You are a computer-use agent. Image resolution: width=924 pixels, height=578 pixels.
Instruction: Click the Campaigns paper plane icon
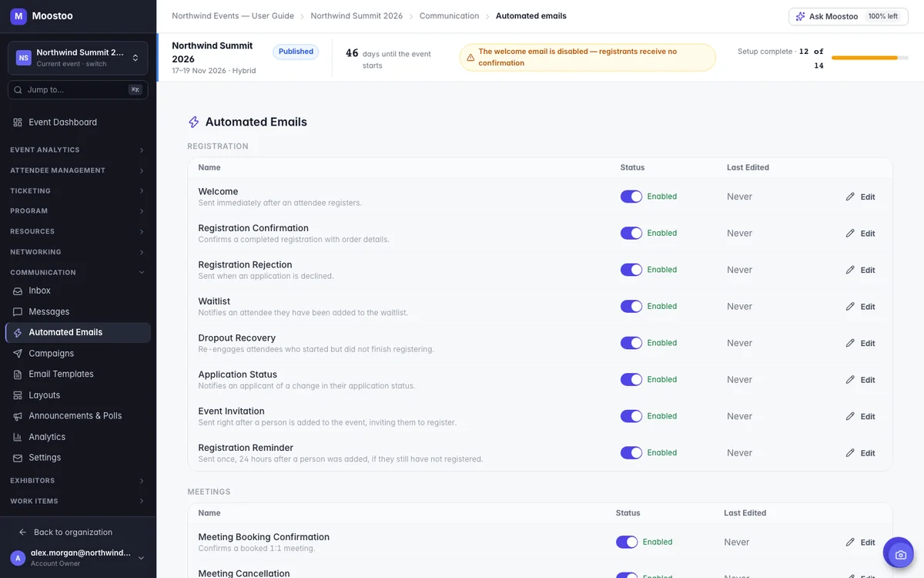(18, 354)
